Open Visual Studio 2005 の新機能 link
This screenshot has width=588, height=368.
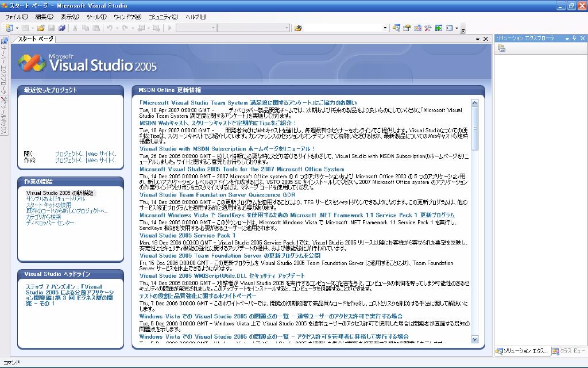60,193
